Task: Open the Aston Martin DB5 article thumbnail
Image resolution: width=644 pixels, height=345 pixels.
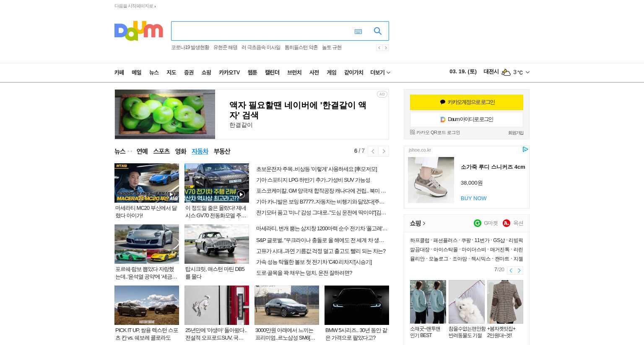Action: pyautogui.click(x=217, y=244)
